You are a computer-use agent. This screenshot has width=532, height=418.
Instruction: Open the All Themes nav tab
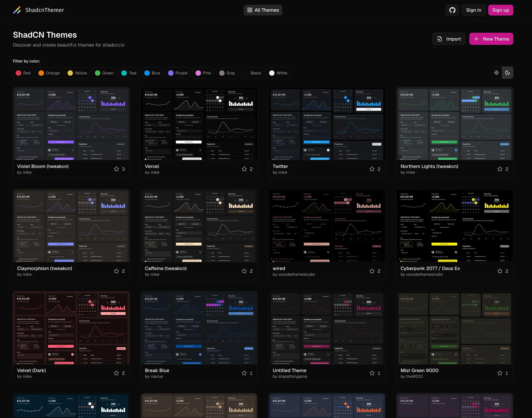[x=263, y=10]
